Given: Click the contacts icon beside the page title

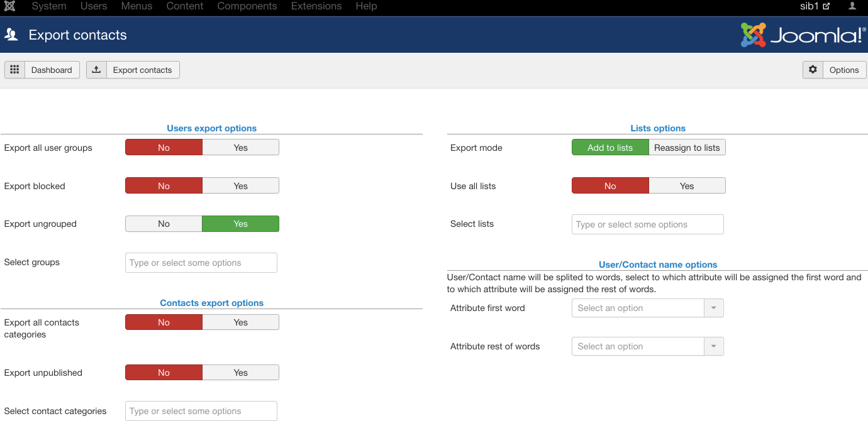Looking at the screenshot, I should pyautogui.click(x=11, y=35).
